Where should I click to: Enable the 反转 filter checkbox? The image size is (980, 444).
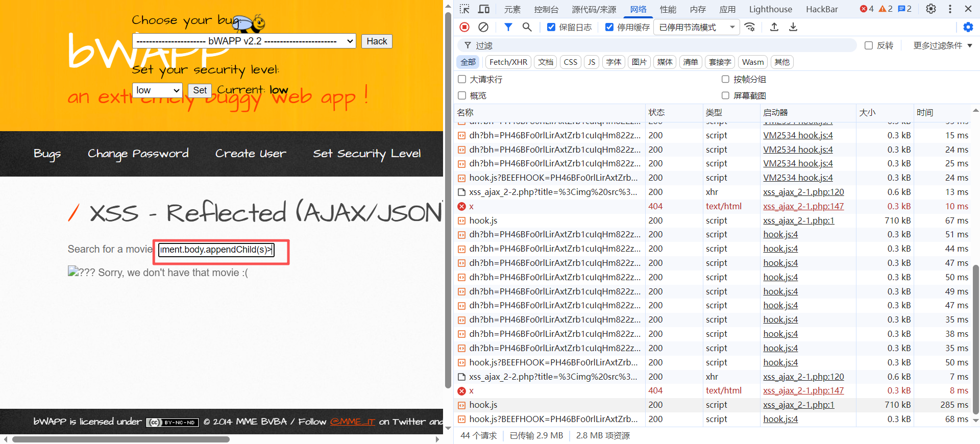[x=869, y=45]
